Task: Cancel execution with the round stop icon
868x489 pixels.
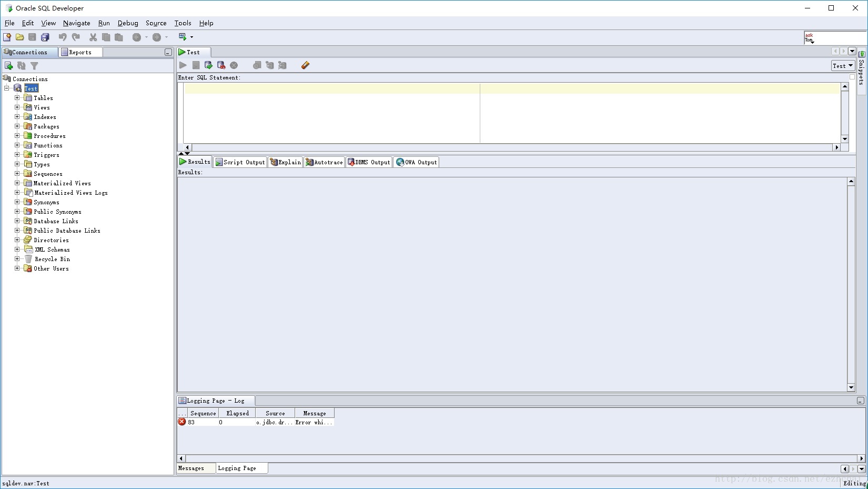Action: coord(234,65)
